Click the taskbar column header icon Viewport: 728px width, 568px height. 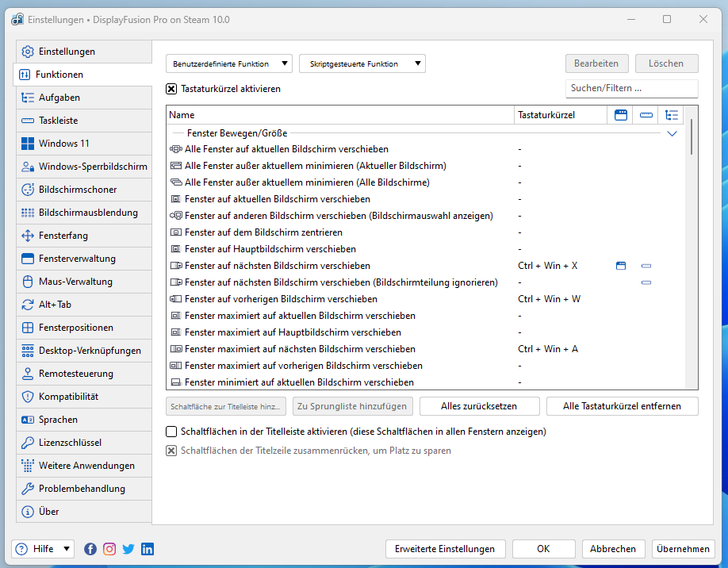click(x=646, y=115)
